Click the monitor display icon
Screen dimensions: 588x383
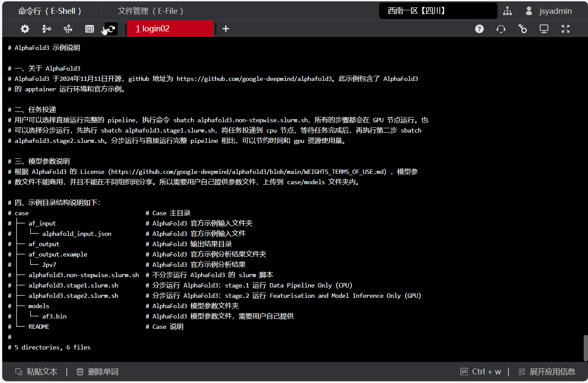coord(544,29)
